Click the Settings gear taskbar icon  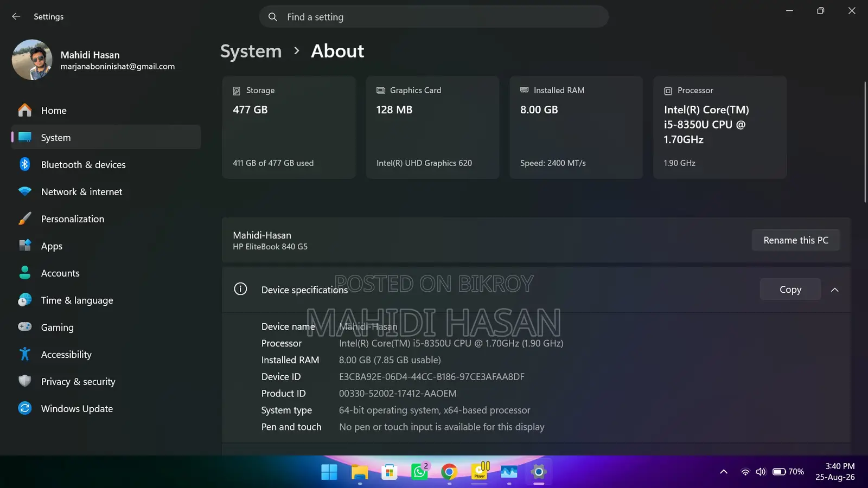click(x=539, y=472)
